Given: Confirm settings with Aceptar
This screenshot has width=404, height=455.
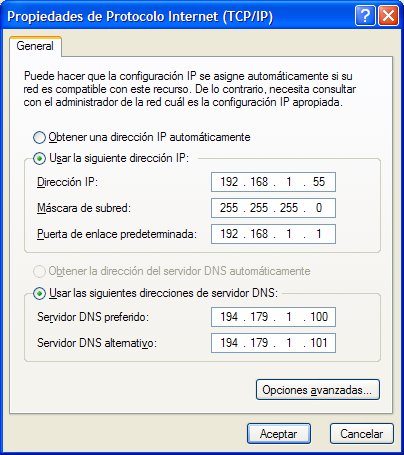Looking at the screenshot, I should tap(279, 434).
